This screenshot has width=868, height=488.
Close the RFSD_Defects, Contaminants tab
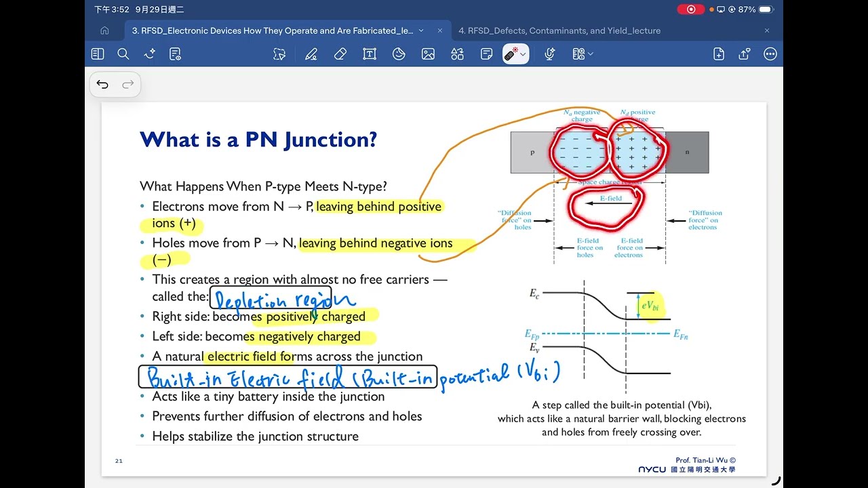(767, 30)
